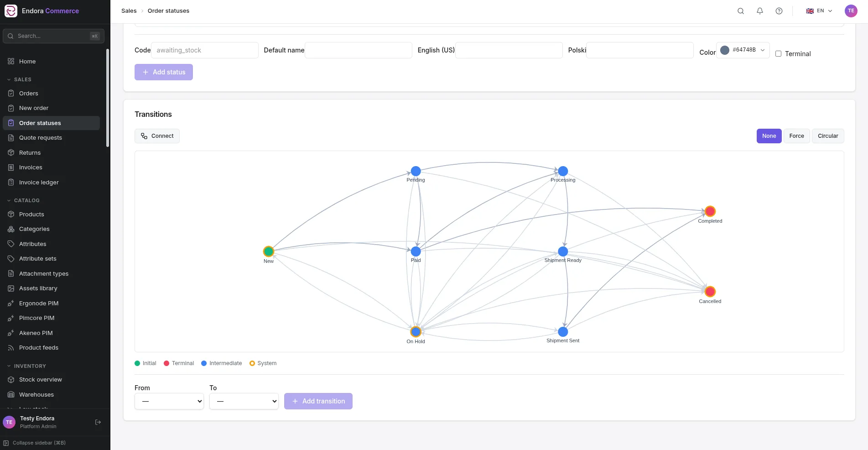Click the Ergonode PIM plug icon
Screen dimensions: 868x450
11,303
